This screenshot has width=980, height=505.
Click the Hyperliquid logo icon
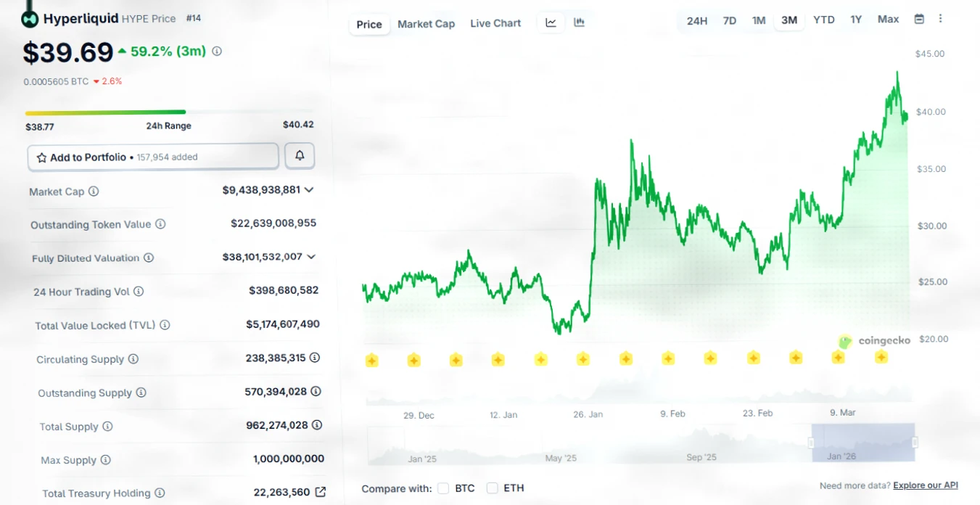30,20
